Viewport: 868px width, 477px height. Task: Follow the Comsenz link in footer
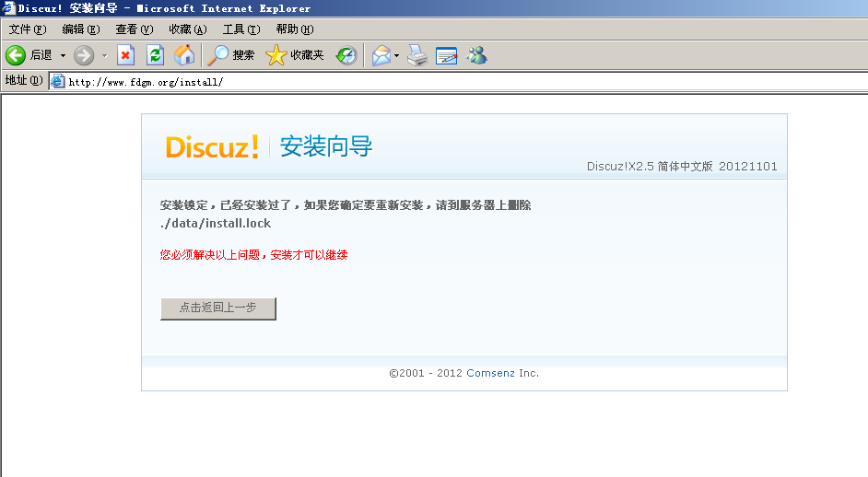coord(490,373)
